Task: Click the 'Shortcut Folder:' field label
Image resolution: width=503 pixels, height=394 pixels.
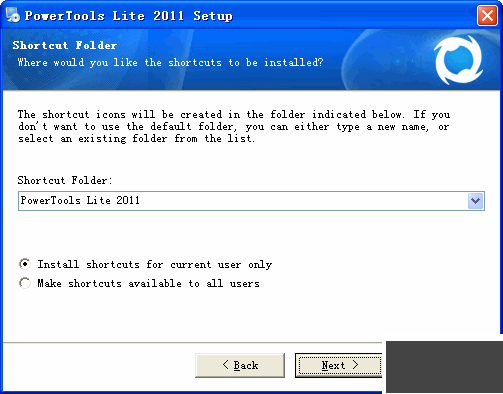Action: point(65,180)
